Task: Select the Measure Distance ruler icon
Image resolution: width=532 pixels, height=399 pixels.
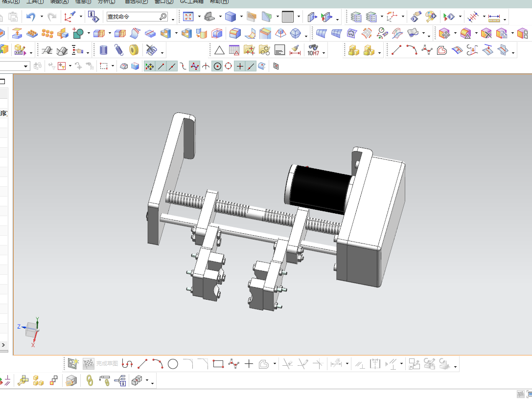Action: (494, 17)
